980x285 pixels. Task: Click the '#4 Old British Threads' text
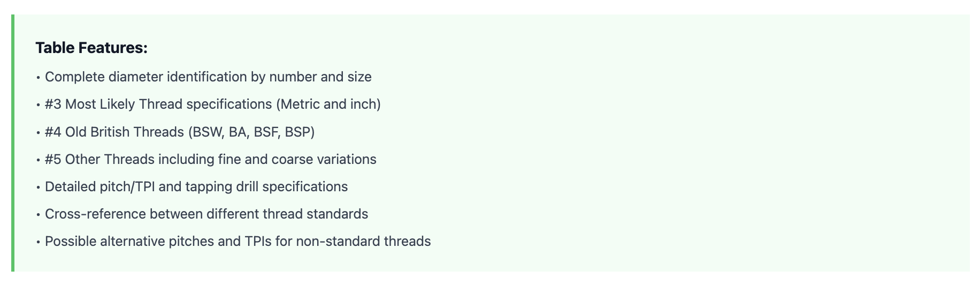tap(114, 132)
